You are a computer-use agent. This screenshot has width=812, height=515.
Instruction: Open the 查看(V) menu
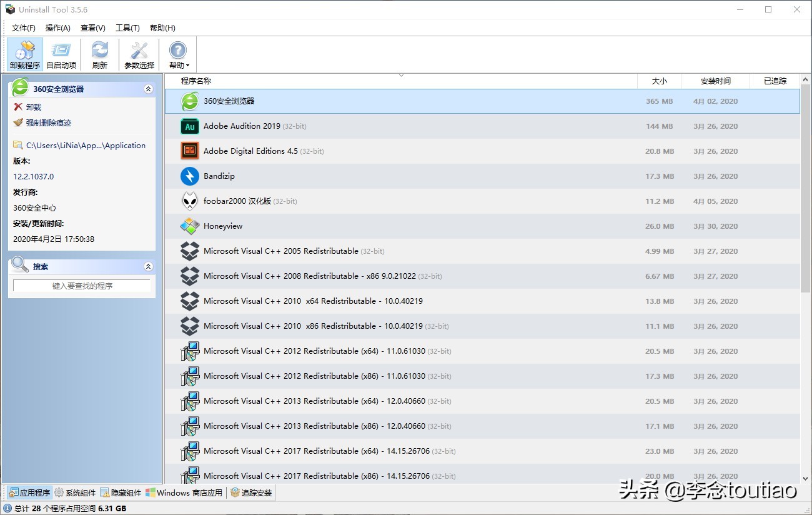coord(92,27)
